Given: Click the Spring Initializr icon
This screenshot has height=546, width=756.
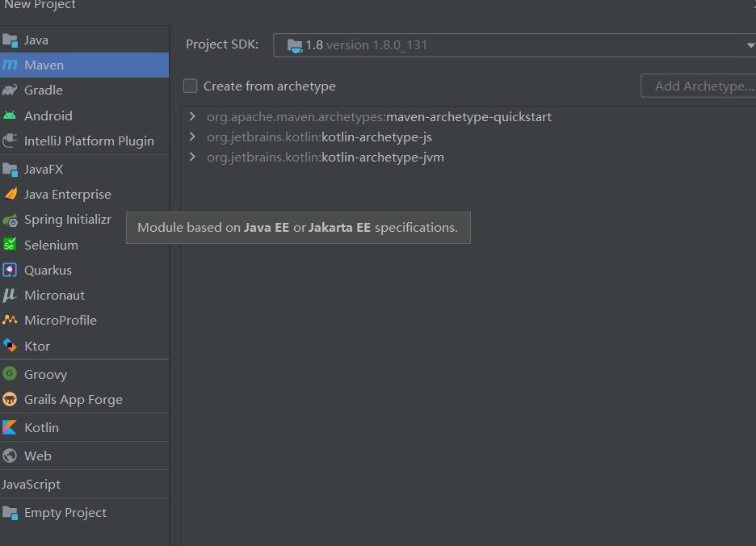Looking at the screenshot, I should (x=10, y=220).
